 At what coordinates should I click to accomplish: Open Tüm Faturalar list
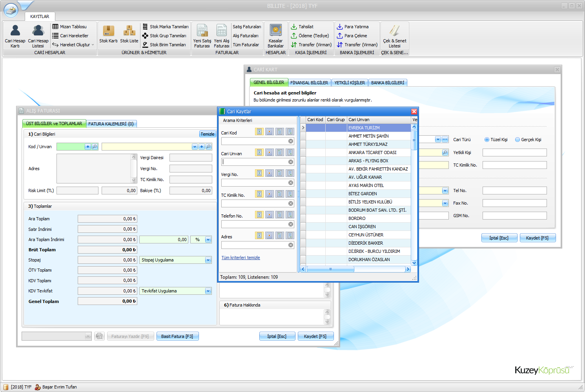(x=246, y=45)
